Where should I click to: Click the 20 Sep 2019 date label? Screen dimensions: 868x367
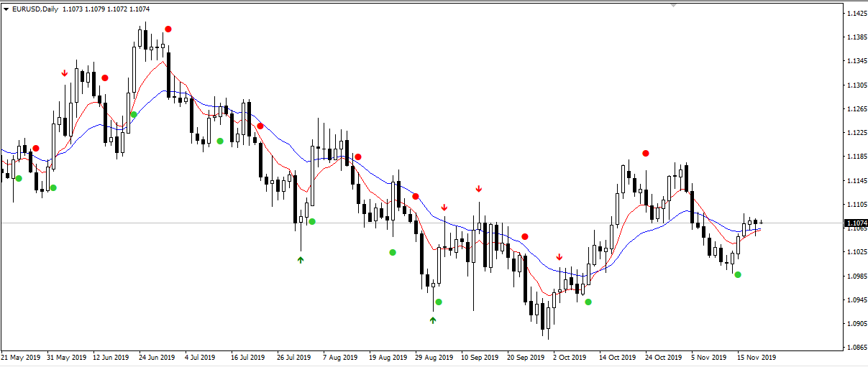coord(525,357)
